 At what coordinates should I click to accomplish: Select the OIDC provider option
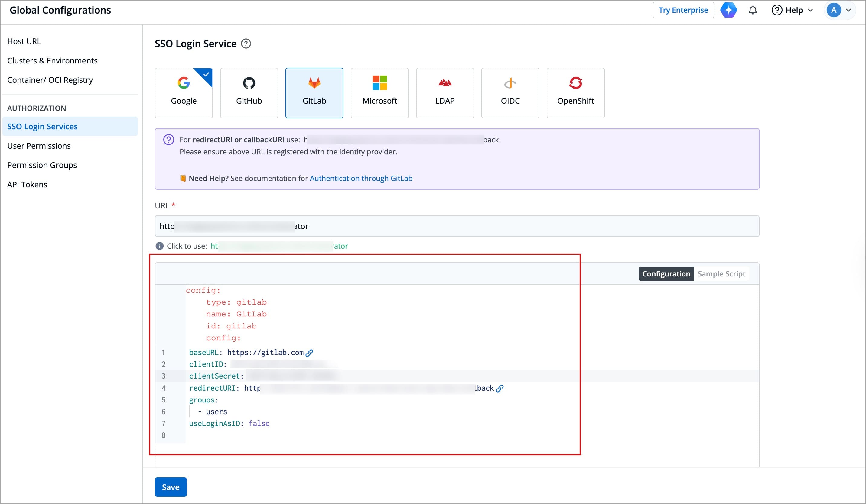tap(510, 93)
